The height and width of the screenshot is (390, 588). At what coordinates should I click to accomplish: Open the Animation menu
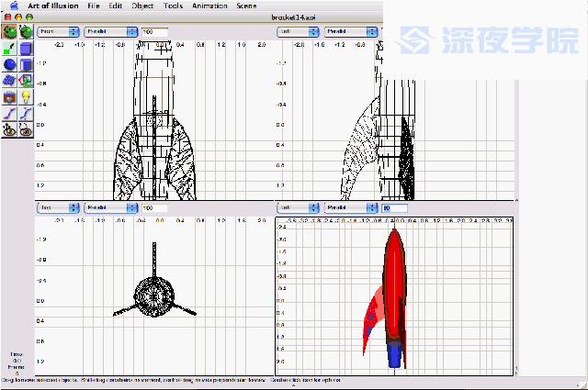pos(208,6)
